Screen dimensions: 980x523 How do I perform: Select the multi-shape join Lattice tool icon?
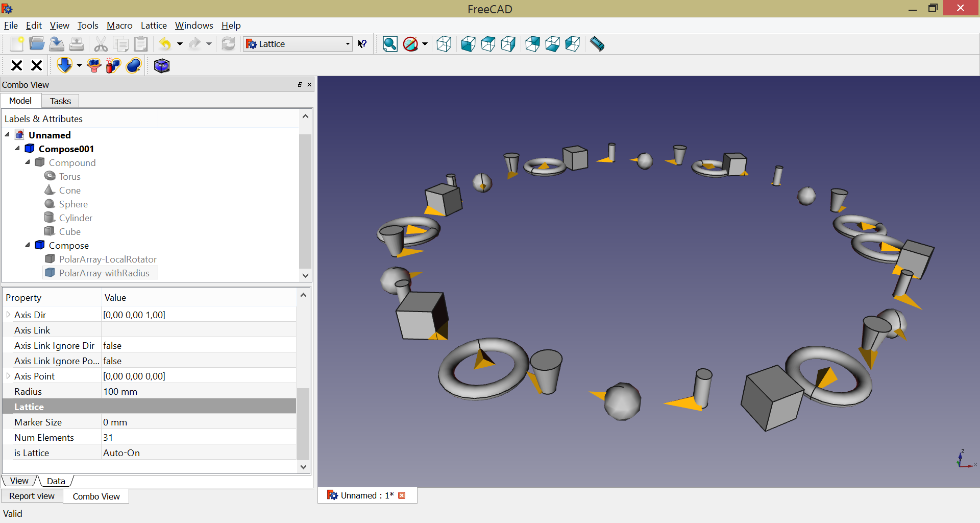94,65
